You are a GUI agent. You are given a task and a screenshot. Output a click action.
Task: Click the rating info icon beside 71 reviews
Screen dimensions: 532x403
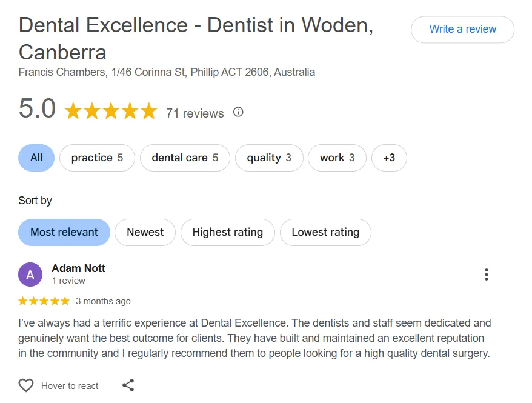(x=238, y=112)
